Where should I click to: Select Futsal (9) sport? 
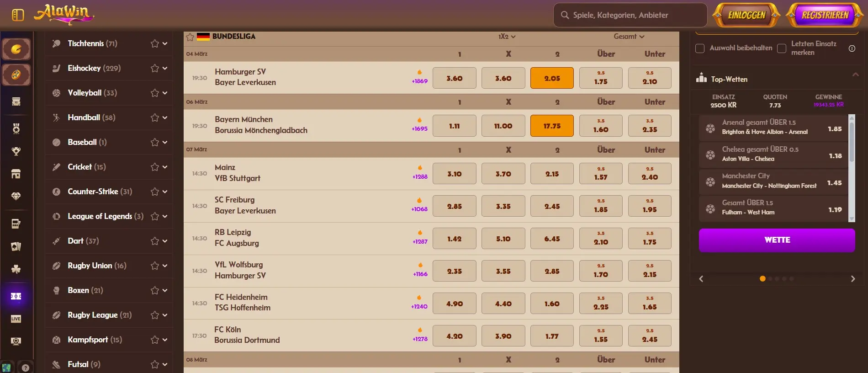tap(84, 364)
